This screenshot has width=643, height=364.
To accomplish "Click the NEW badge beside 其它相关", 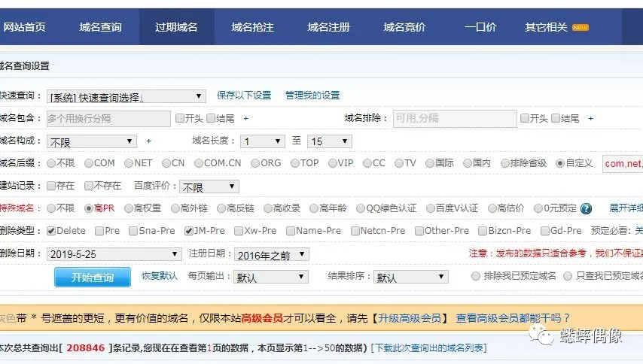I will coord(581,27).
